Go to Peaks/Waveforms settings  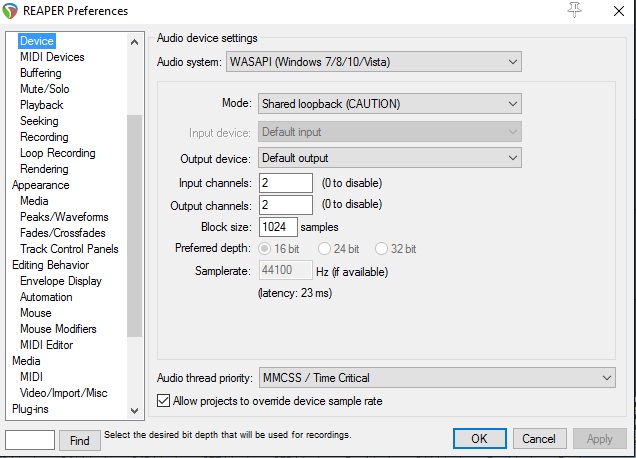coord(64,217)
